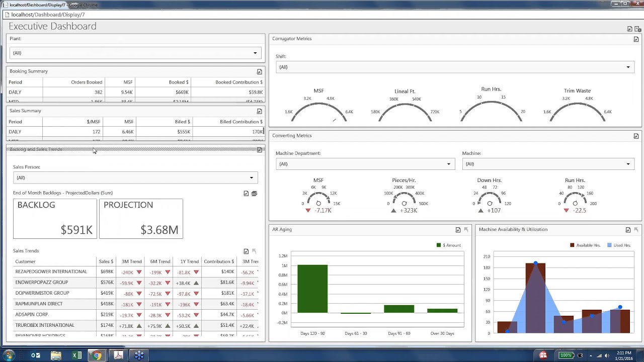
Task: Open Outlook from the taskbar
Action: tap(35, 355)
